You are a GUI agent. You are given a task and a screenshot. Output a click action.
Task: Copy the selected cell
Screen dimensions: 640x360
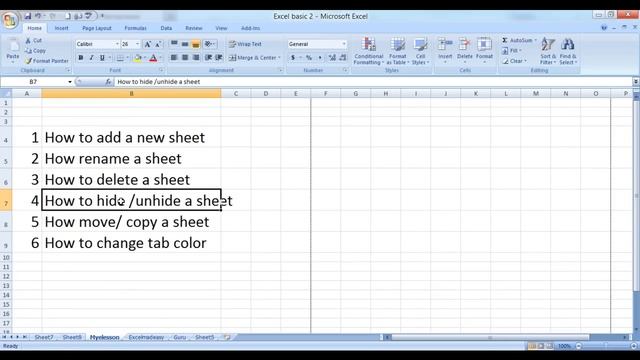(35, 51)
